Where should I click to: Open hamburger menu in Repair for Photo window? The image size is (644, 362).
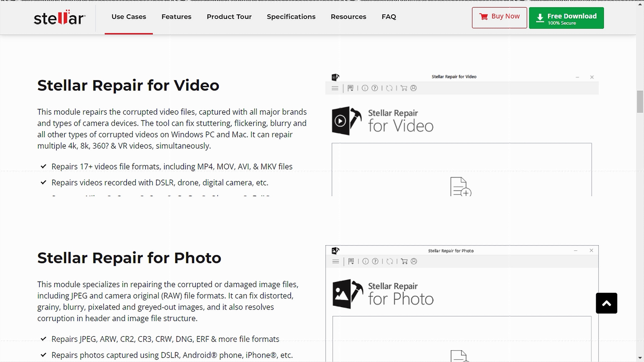[335, 261]
